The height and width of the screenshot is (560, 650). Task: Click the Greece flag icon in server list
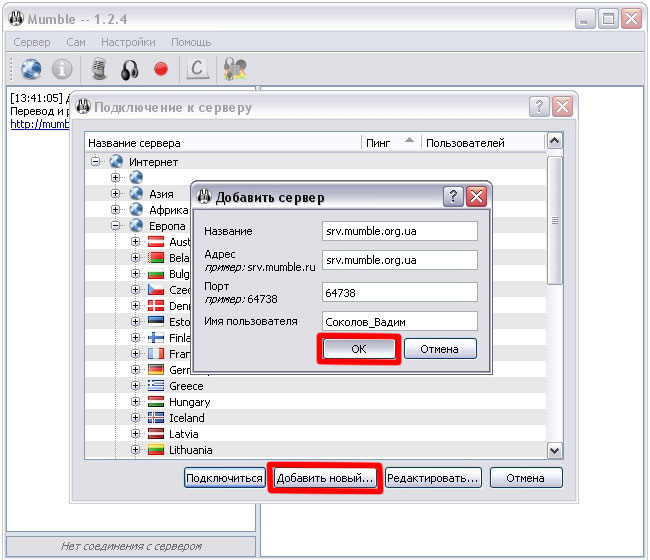(x=156, y=386)
